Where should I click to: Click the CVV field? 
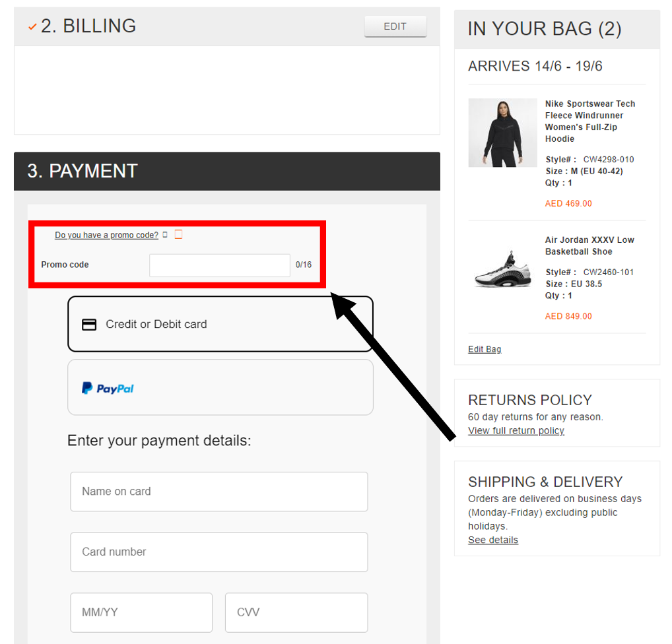click(x=296, y=612)
